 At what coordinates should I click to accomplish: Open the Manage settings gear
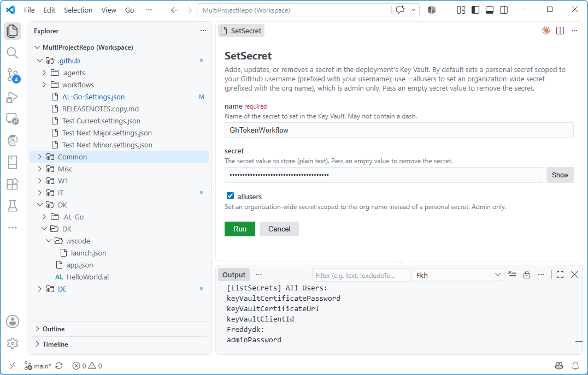coord(13,343)
